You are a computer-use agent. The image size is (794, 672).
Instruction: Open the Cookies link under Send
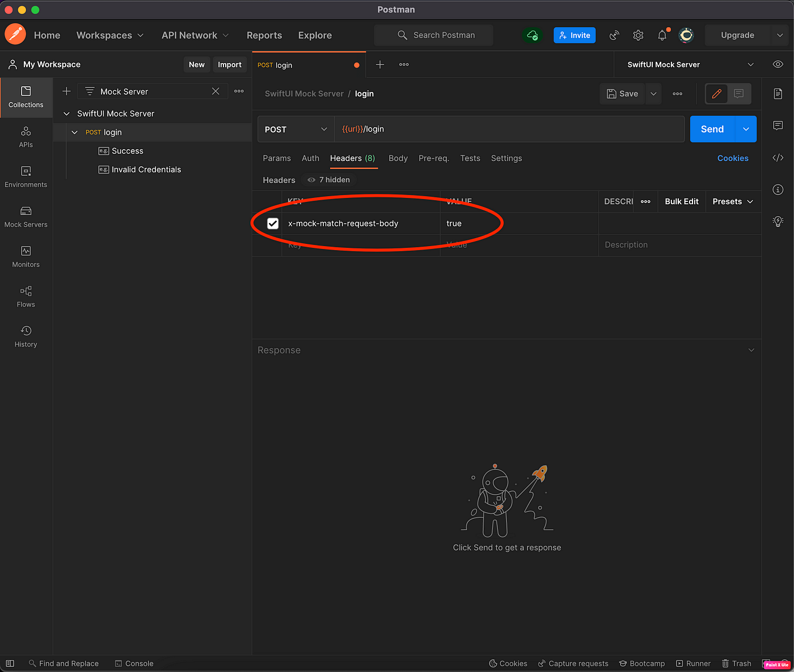click(733, 158)
